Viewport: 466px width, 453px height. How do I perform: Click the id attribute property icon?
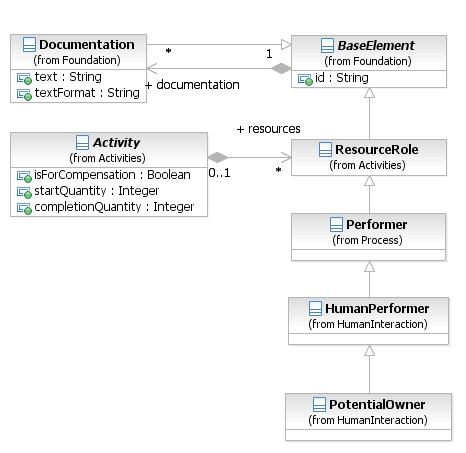click(x=305, y=79)
